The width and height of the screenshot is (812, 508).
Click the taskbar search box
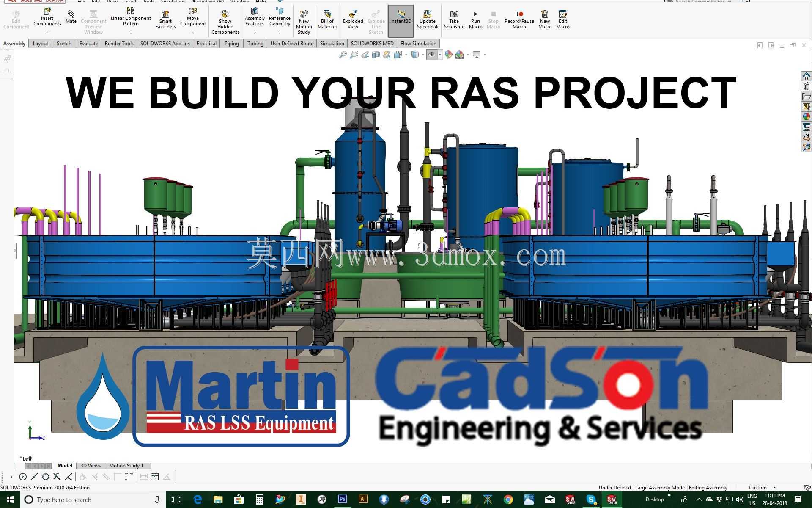(93, 500)
